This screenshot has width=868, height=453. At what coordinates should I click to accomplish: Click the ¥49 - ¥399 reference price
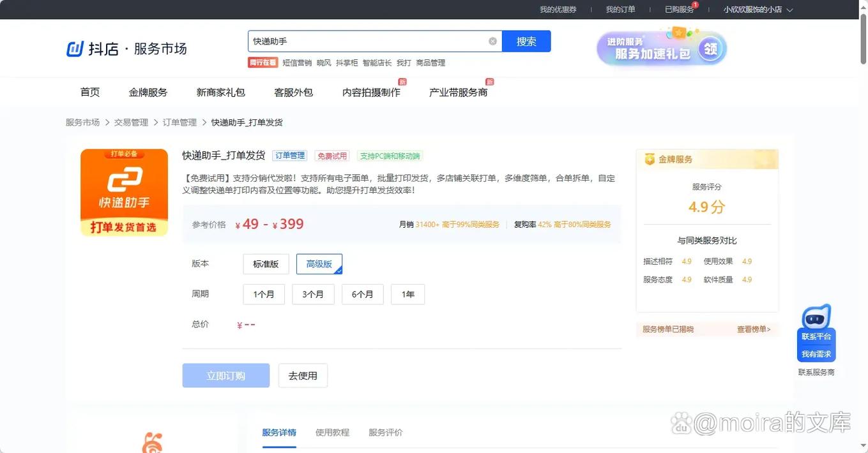coord(270,224)
